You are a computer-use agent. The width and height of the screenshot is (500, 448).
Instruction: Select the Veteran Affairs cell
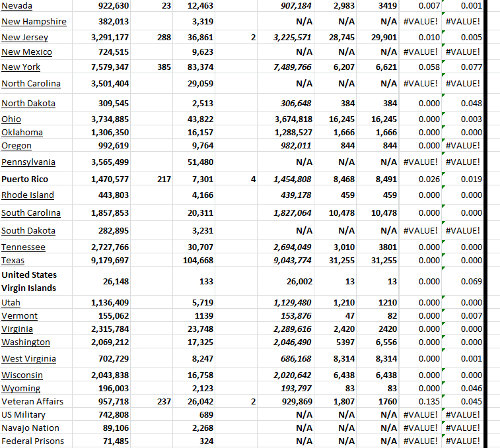point(28,401)
